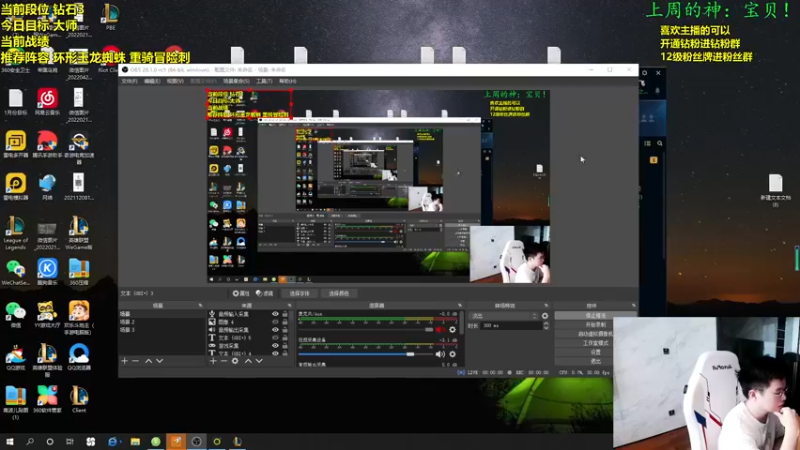Open the transition type dropdown
The image size is (800, 450).
pos(504,316)
